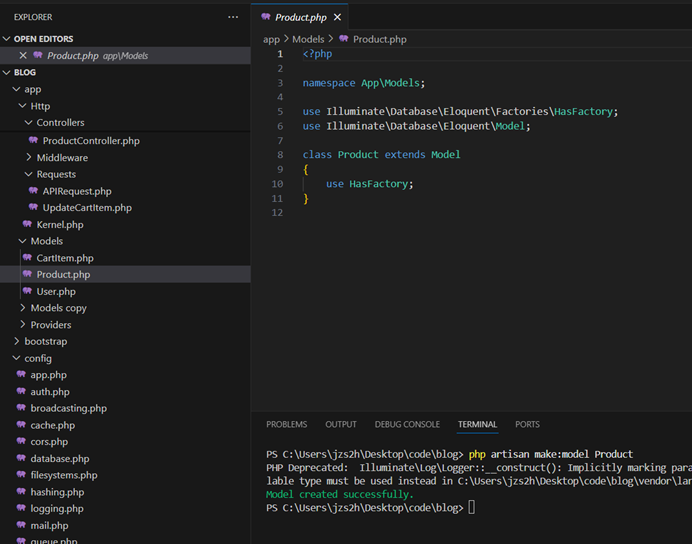Click 'Model created successfully.' terminal message
692x544 pixels.
coord(340,494)
